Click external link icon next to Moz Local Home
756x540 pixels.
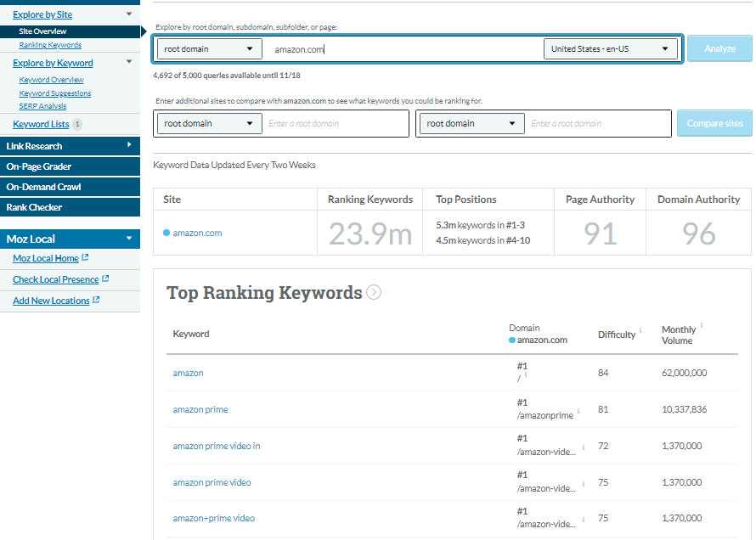click(x=85, y=258)
